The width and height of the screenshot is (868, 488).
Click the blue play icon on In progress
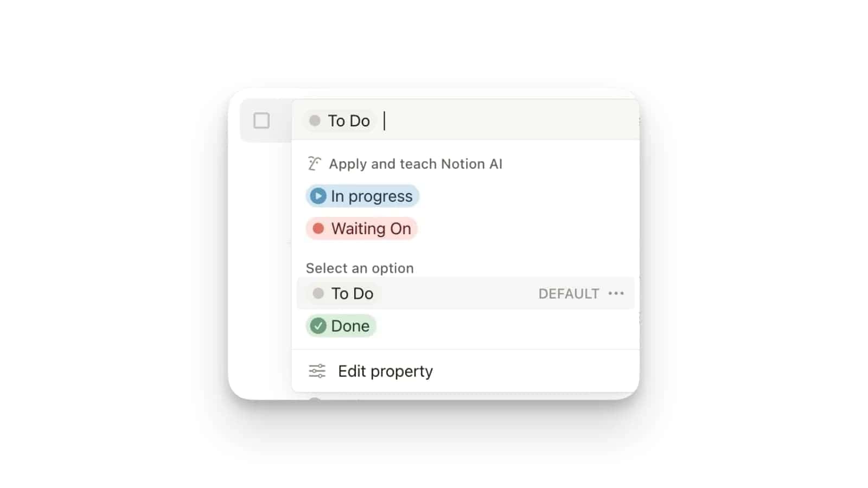coord(318,196)
